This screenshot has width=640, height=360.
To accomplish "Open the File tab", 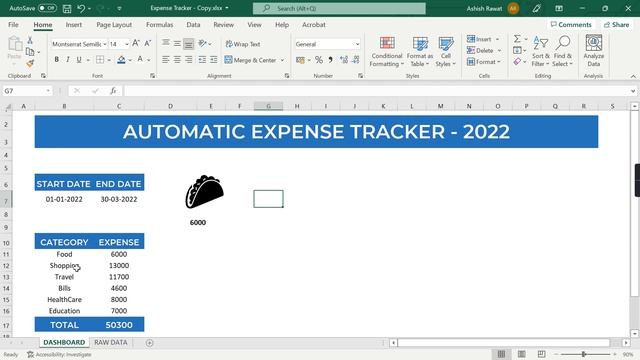I will [x=13, y=25].
